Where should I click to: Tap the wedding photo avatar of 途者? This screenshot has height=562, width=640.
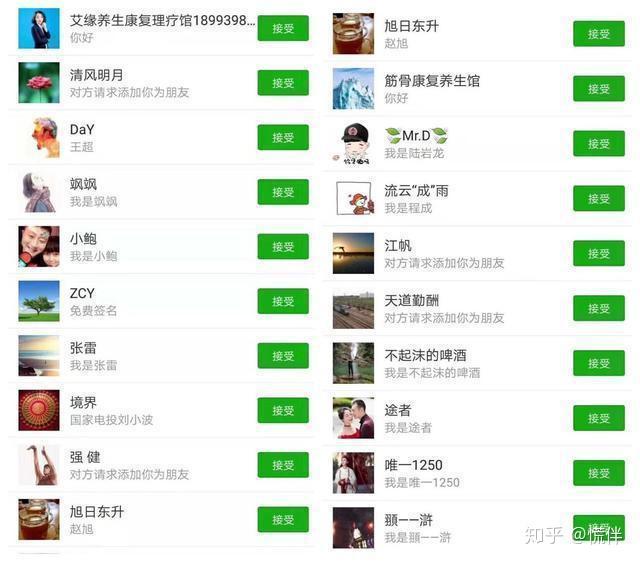click(353, 418)
